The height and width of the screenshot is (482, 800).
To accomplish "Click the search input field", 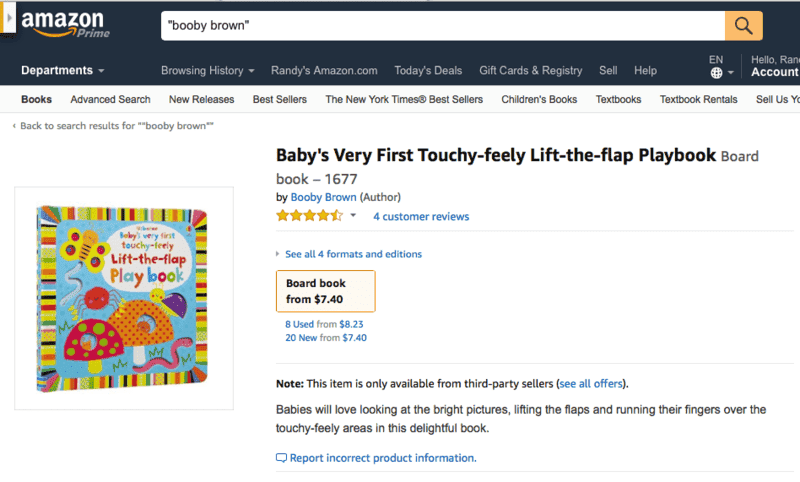I will (442, 25).
